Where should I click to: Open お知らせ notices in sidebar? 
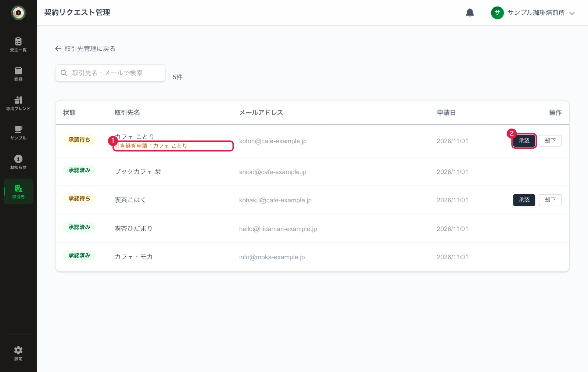[18, 162]
